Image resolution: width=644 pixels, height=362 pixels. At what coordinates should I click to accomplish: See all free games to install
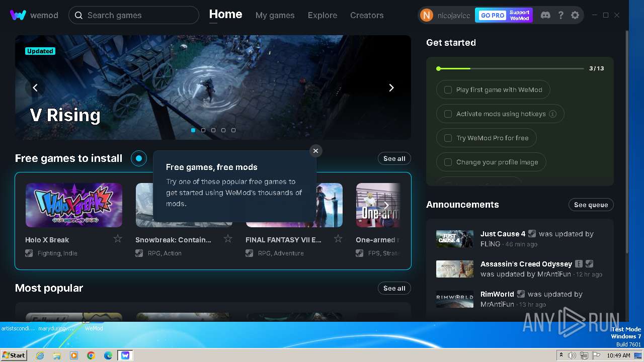pos(394,158)
